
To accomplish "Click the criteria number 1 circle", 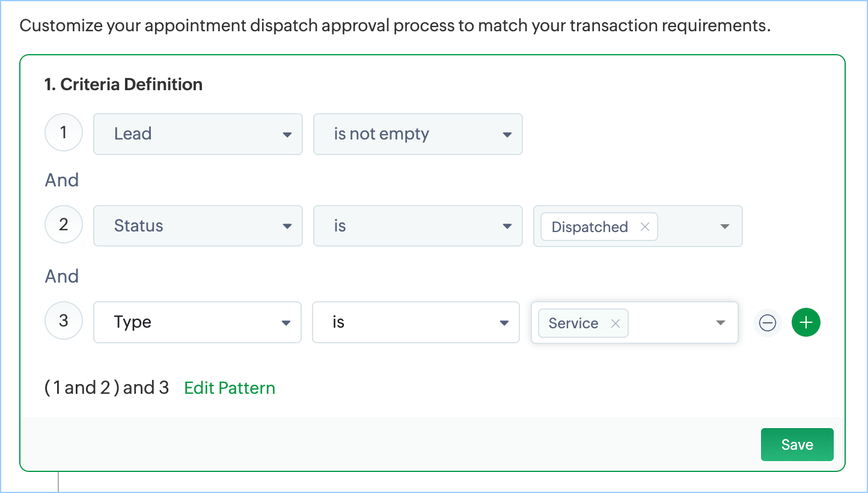I will (64, 132).
